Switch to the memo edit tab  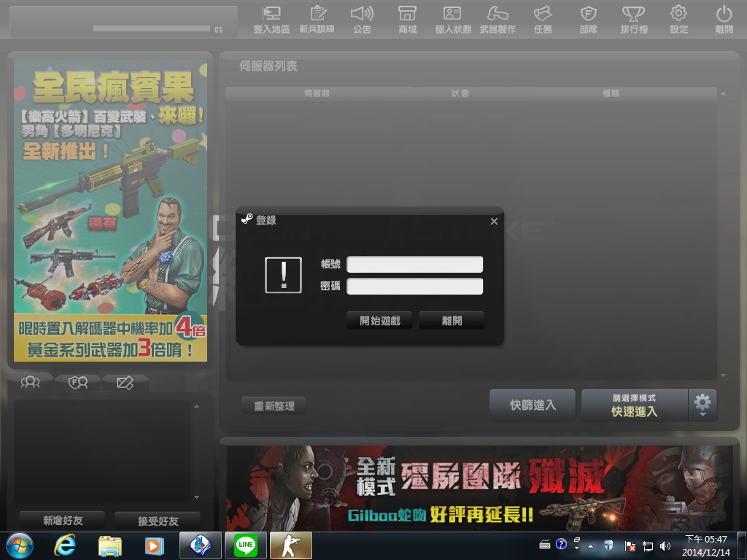(125, 382)
